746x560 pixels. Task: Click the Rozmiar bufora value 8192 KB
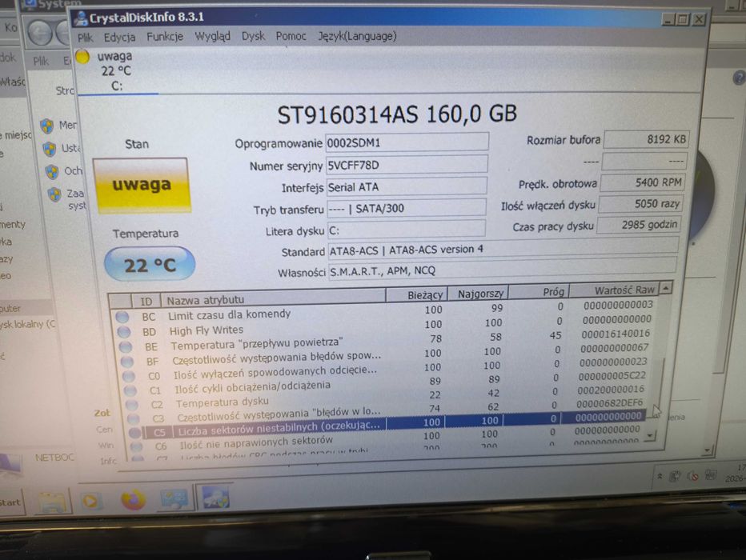(x=646, y=139)
